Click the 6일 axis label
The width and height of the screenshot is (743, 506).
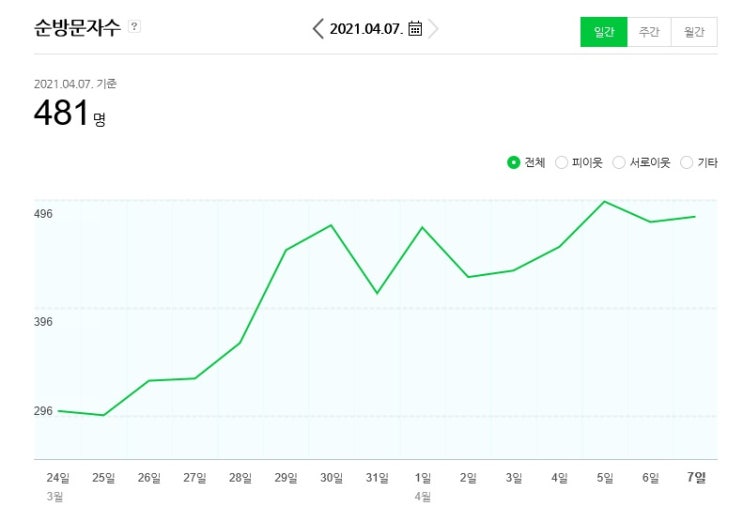650,478
